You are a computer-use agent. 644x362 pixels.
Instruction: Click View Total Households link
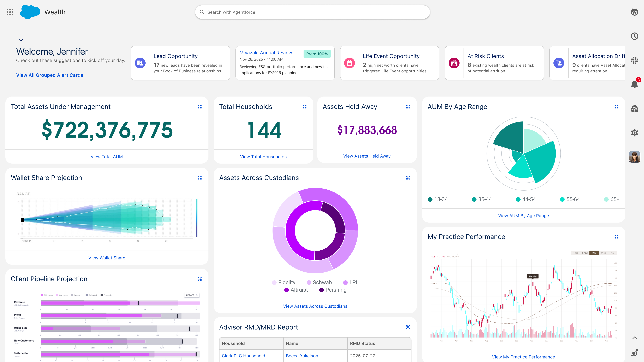pos(263,157)
